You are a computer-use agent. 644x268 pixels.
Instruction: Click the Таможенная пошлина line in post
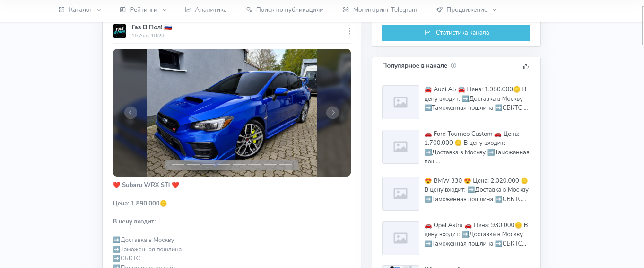coord(147,249)
